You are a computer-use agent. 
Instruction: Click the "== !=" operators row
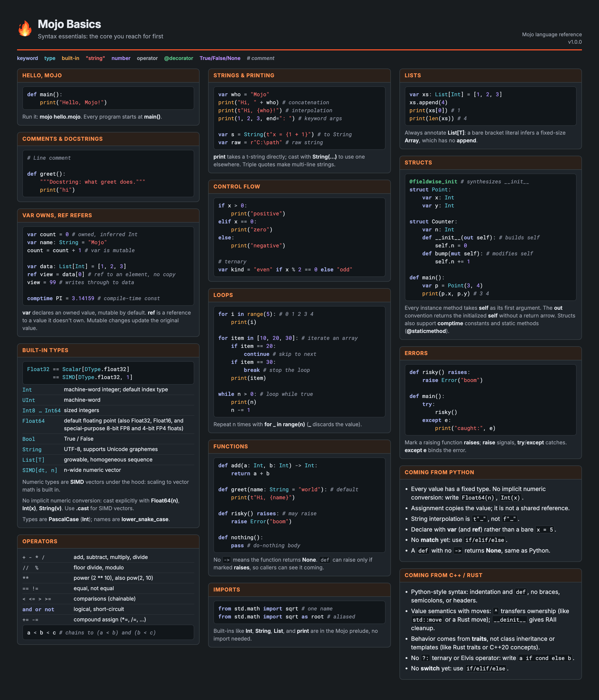[108, 589]
